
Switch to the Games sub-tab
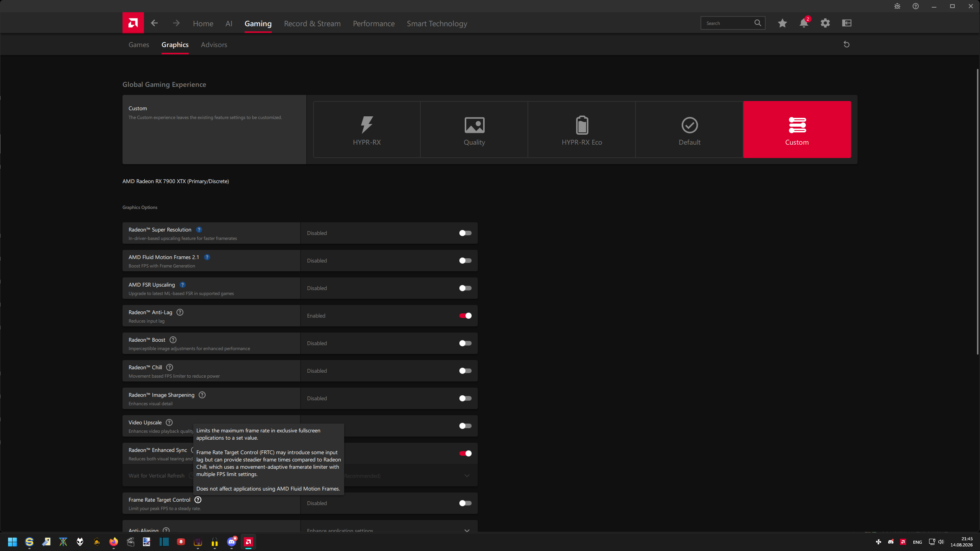139,45
